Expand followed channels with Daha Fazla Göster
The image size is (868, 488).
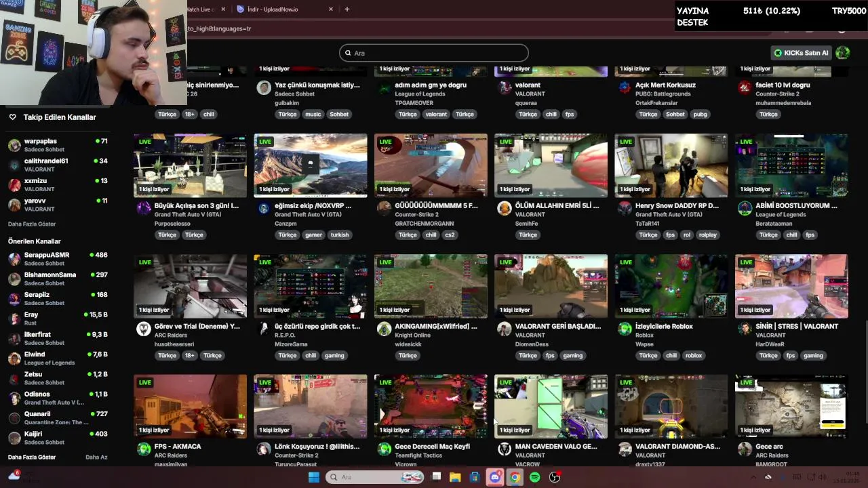click(32, 224)
